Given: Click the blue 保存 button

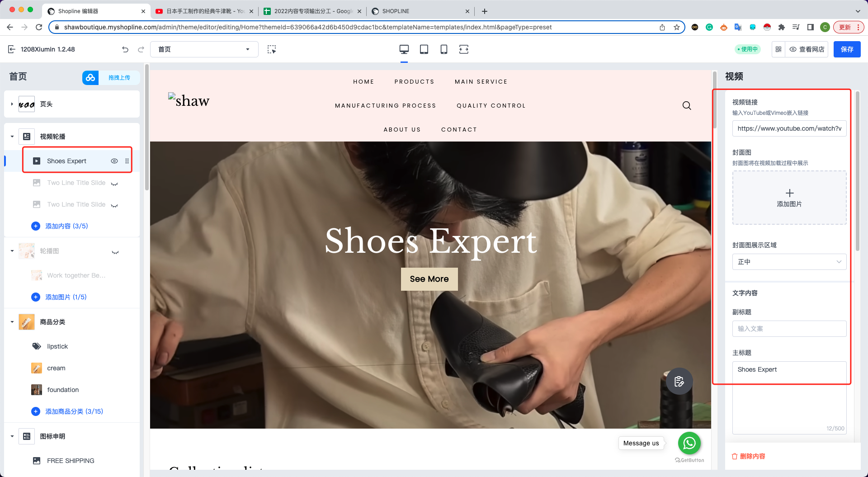Looking at the screenshot, I should click(846, 49).
